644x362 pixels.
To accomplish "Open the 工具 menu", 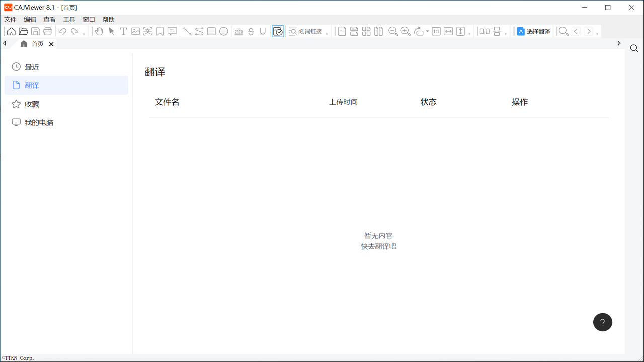I will (69, 19).
